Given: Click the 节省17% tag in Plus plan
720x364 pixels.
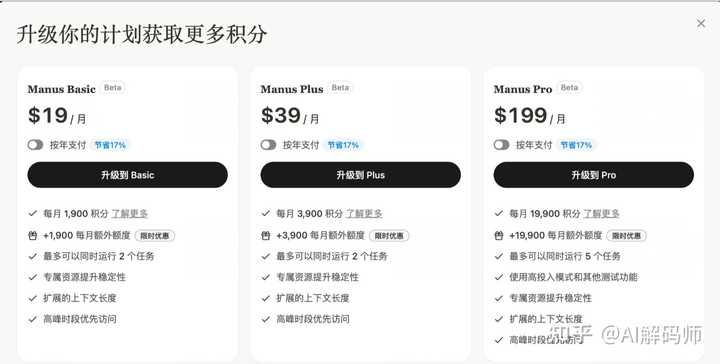Looking at the screenshot, I should point(343,145).
